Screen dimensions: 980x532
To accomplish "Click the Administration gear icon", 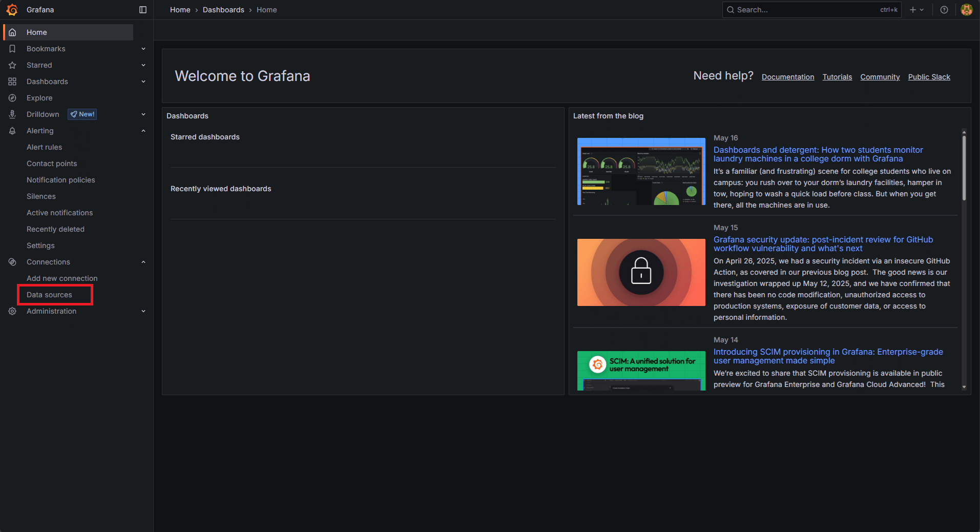I will [x=12, y=311].
